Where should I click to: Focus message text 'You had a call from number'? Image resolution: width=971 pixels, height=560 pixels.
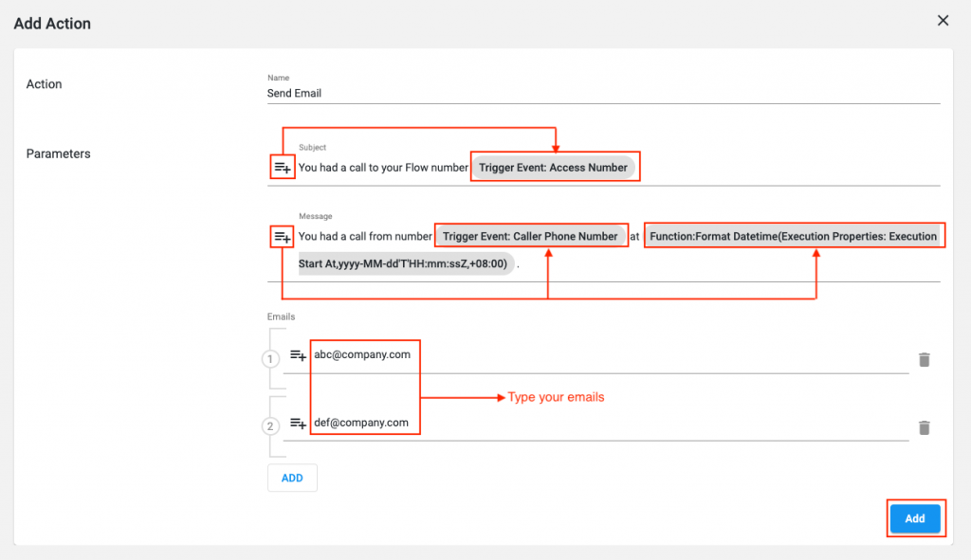coord(365,236)
